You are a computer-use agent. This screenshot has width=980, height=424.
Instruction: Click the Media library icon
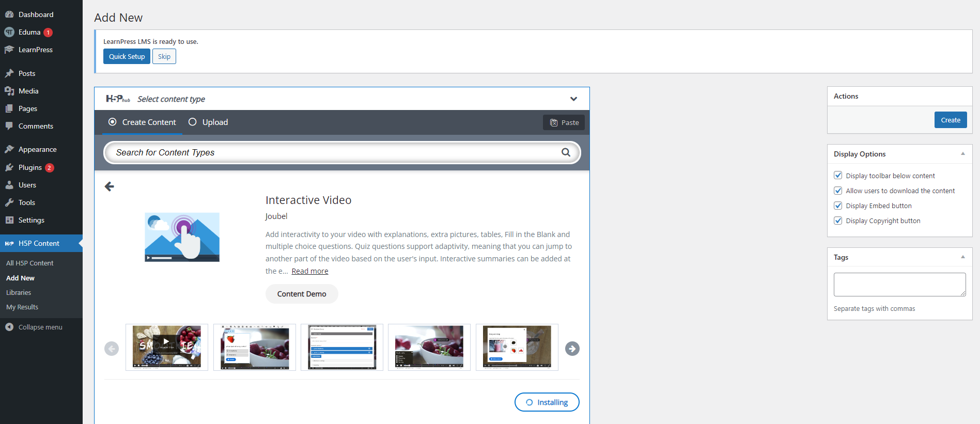(9, 91)
